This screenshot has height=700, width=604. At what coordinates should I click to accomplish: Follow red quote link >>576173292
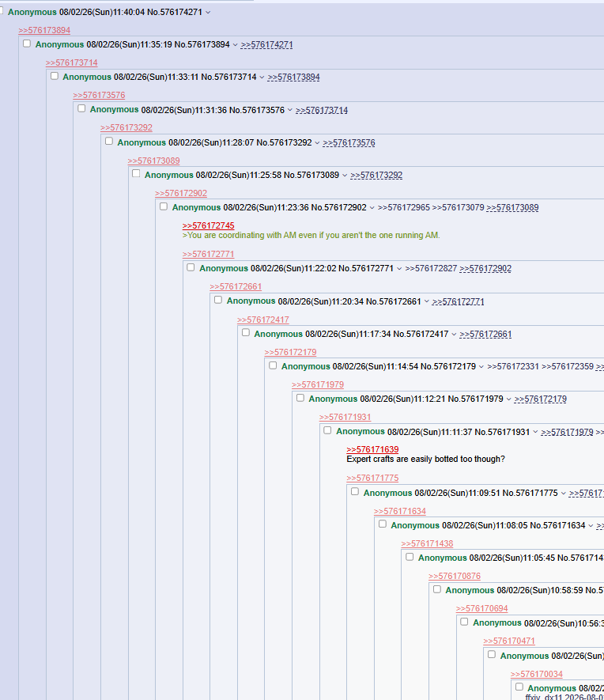click(126, 127)
